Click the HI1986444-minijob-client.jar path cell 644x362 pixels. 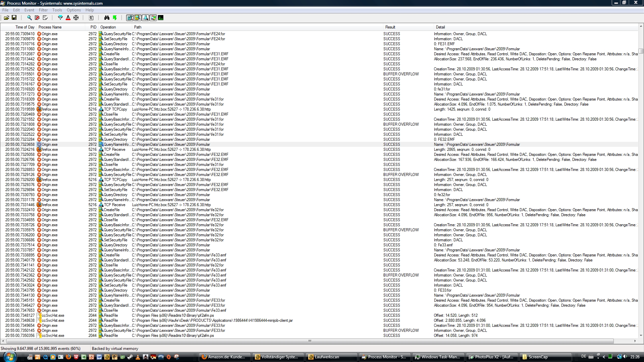212,320
